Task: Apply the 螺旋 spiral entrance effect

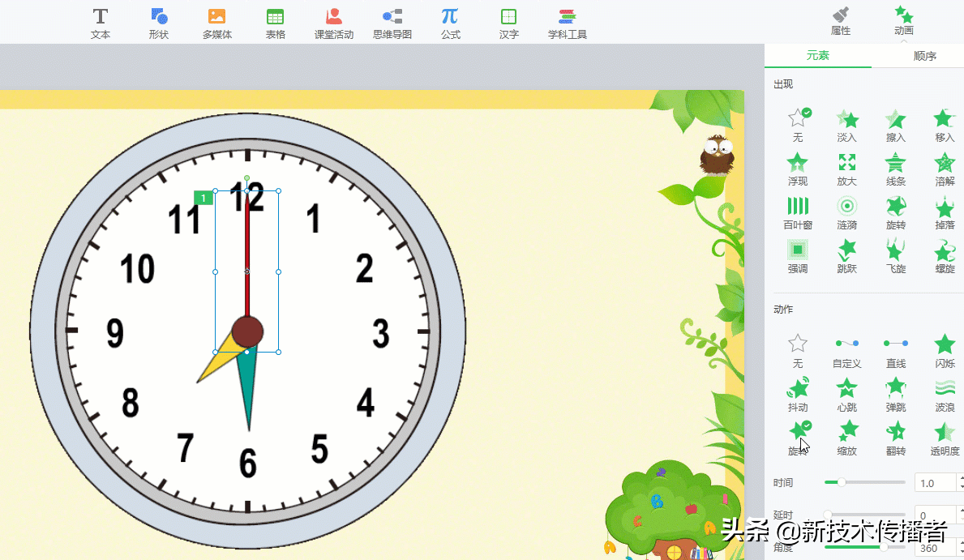Action: tap(945, 256)
